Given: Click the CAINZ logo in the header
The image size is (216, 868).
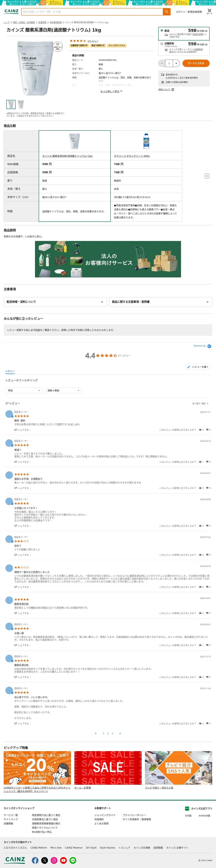Looking at the screenshot, I should pyautogui.click(x=11, y=11).
